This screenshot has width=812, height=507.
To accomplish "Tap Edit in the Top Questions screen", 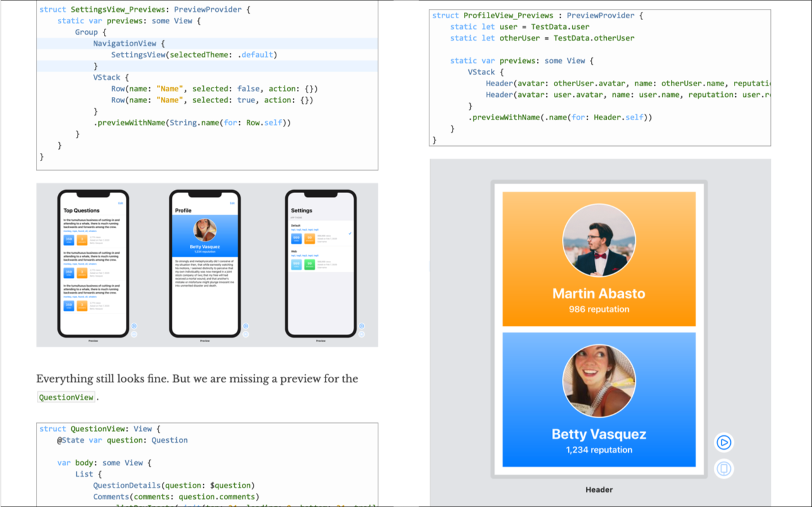I will click(120, 203).
